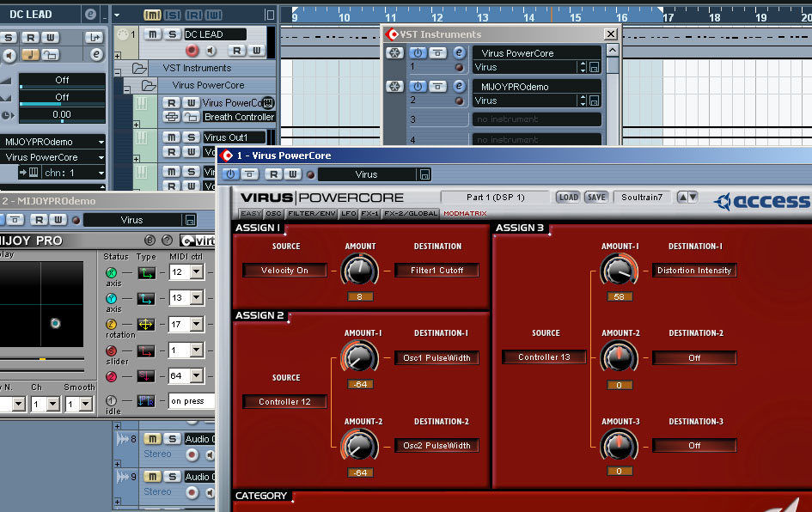Click the inspector output routing arrow icon
This screenshot has height=512, width=812.
[x=94, y=37]
